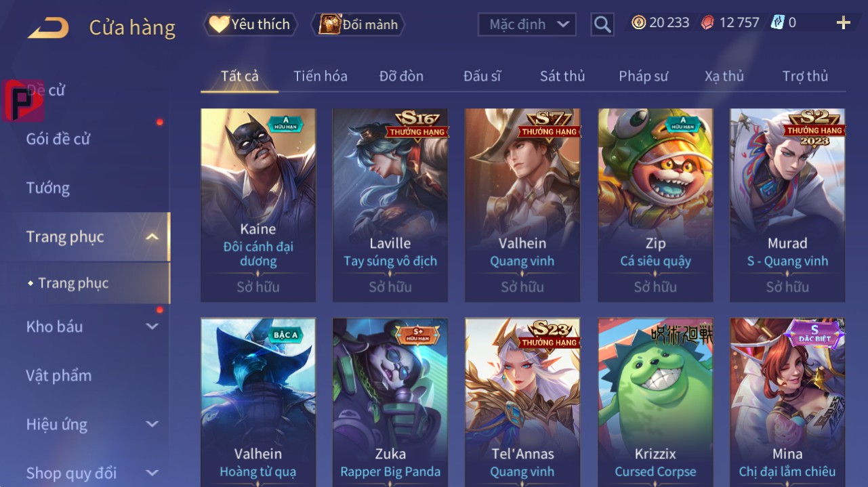Viewport: 868px width, 487px height.
Task: Open the Tướng sidebar entry
Action: (48, 188)
